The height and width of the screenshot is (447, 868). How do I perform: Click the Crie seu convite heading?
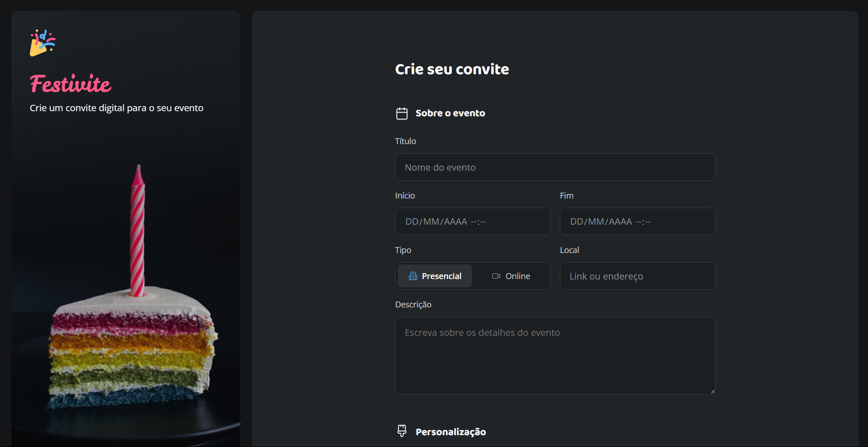tap(452, 69)
